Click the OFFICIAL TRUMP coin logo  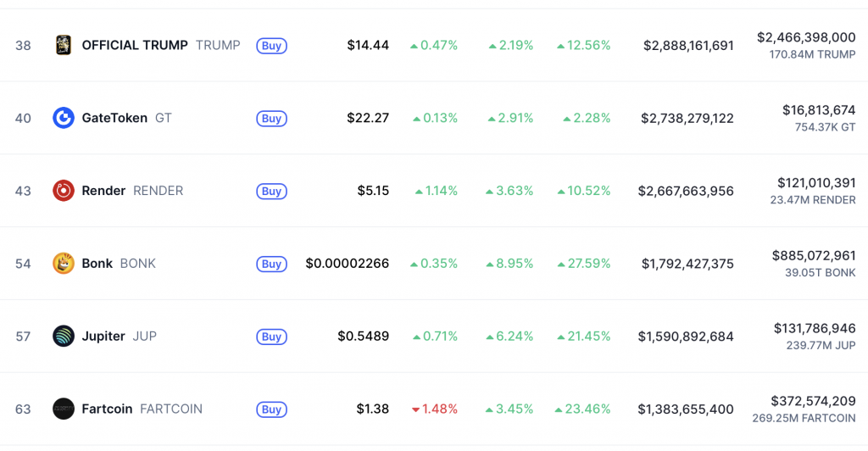click(x=63, y=45)
